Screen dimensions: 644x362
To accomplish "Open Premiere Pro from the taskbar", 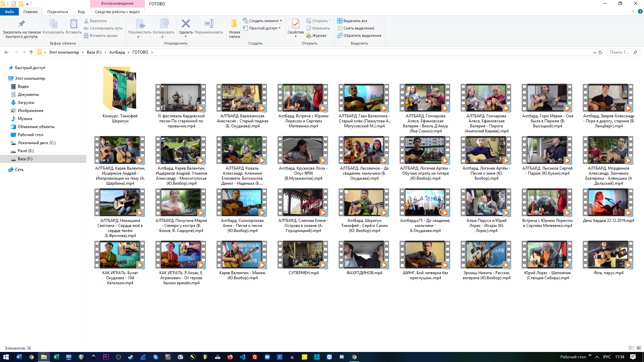I will 106,357.
